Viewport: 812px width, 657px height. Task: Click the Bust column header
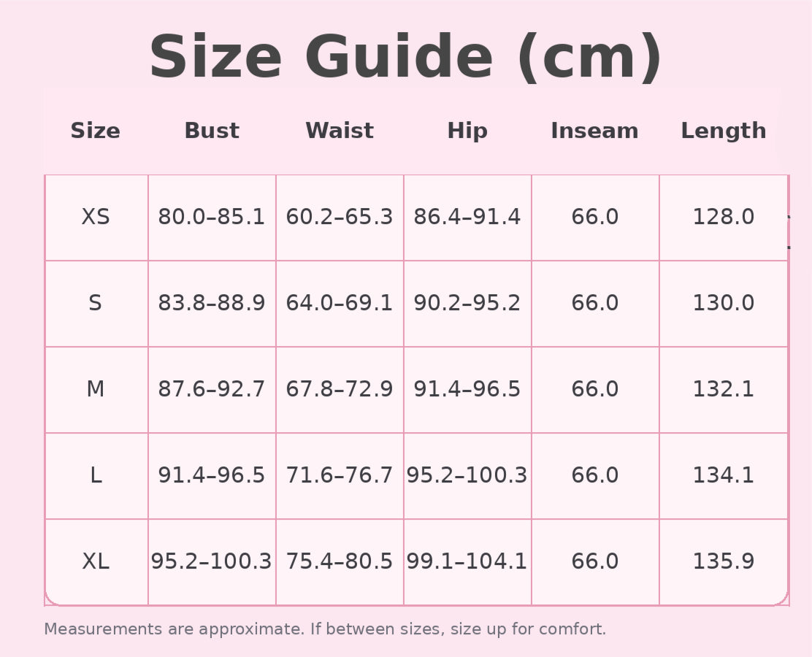[212, 131]
